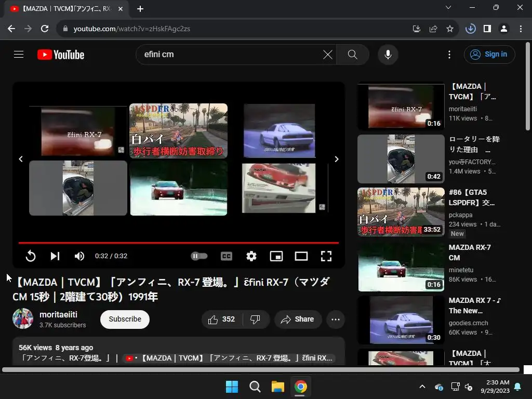532x399 pixels.
Task: Open endscreen Efini RX-7 thumbnail
Action: click(x=78, y=131)
